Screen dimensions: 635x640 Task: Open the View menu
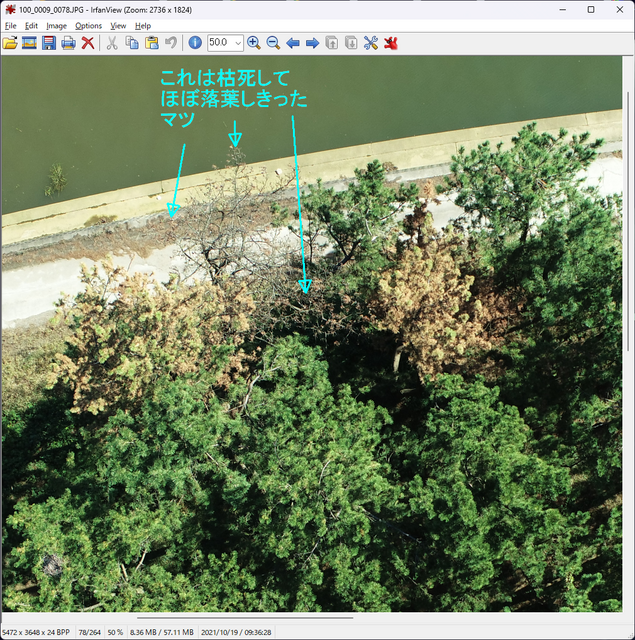(x=118, y=26)
